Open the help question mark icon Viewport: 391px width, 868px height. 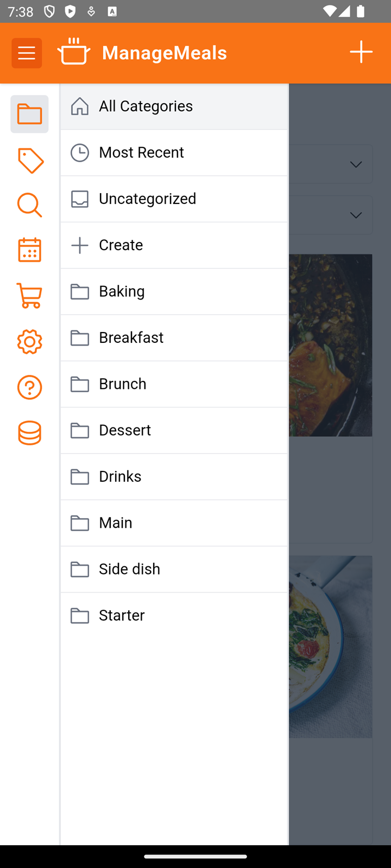[30, 387]
